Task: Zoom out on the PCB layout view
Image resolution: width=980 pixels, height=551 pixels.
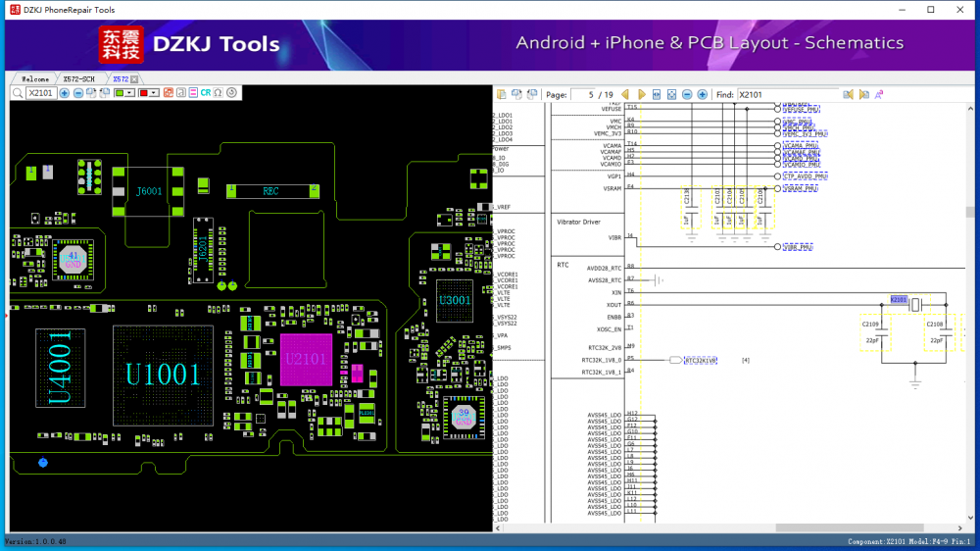Action: (78, 93)
